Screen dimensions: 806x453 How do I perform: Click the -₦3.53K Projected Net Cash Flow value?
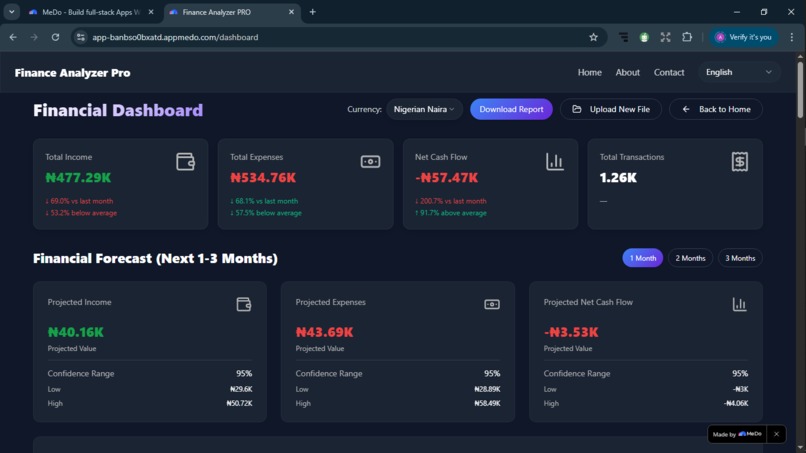coord(571,332)
